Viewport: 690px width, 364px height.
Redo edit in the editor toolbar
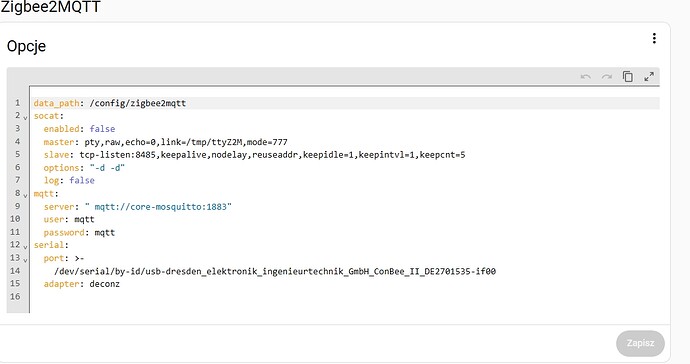tap(607, 77)
